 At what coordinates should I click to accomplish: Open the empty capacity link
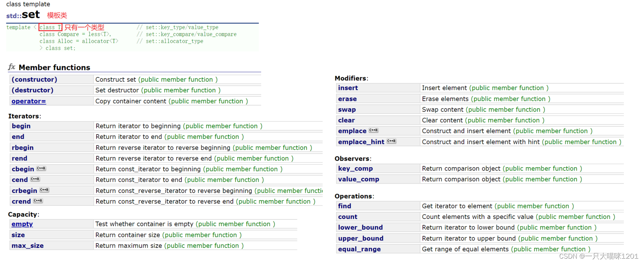[x=22, y=224]
